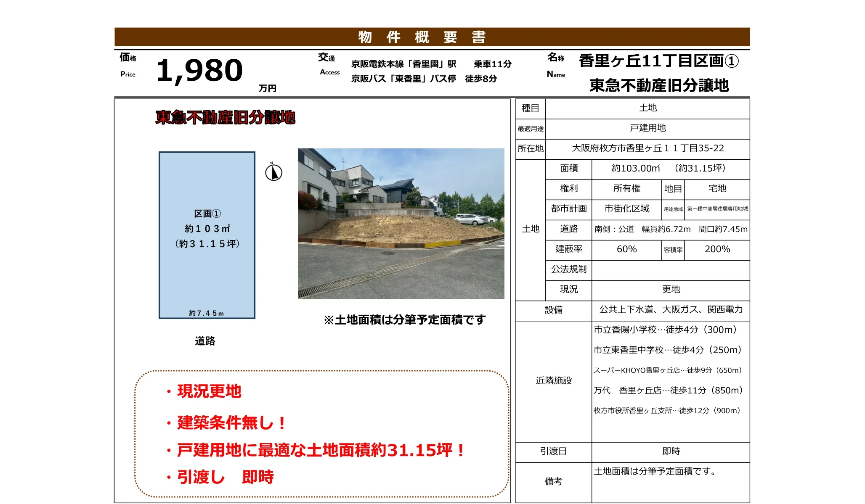865x504 pixels.
Task: Click the 種目 value 土地
Action: 648,108
